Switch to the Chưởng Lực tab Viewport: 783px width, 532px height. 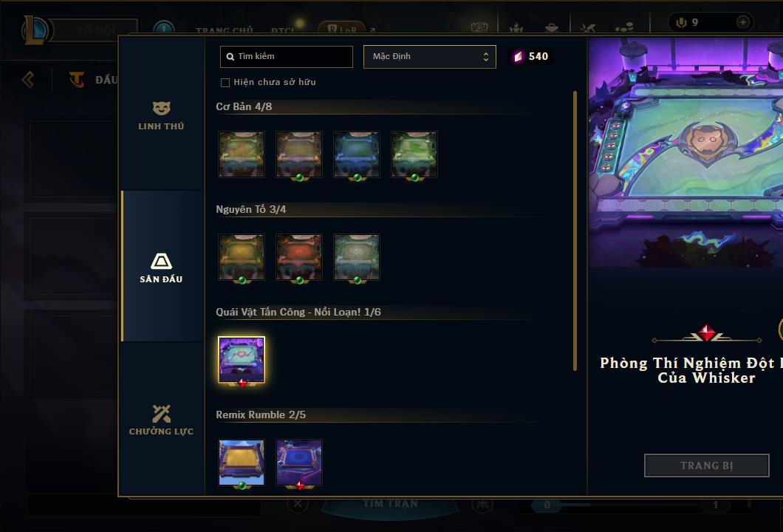(161, 420)
